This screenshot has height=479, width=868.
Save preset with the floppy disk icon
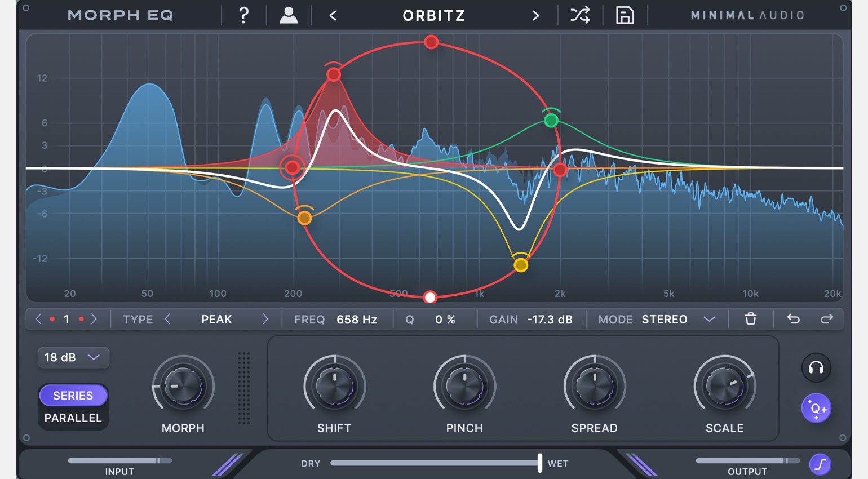coord(625,15)
